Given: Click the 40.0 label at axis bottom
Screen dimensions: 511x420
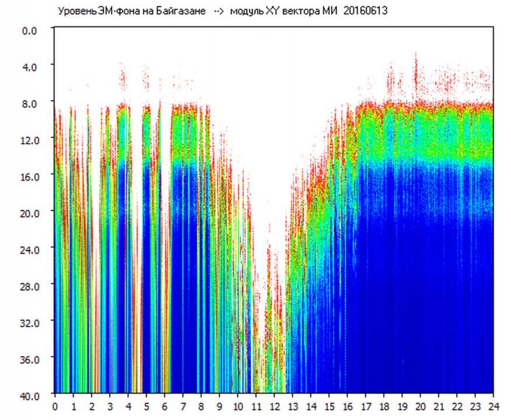Looking at the screenshot, I should (x=27, y=396).
